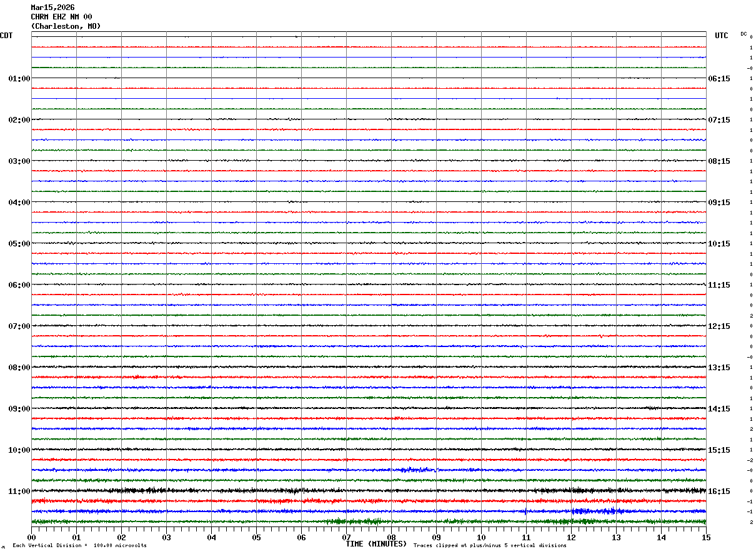
Task: Click the 11:15 UTC row label
Action: point(719,285)
